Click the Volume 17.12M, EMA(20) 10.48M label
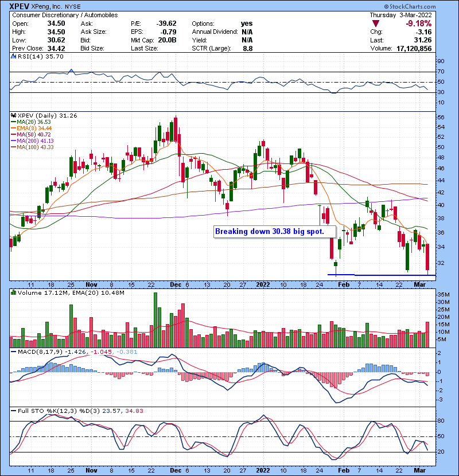459x476 pixels. tap(71, 293)
